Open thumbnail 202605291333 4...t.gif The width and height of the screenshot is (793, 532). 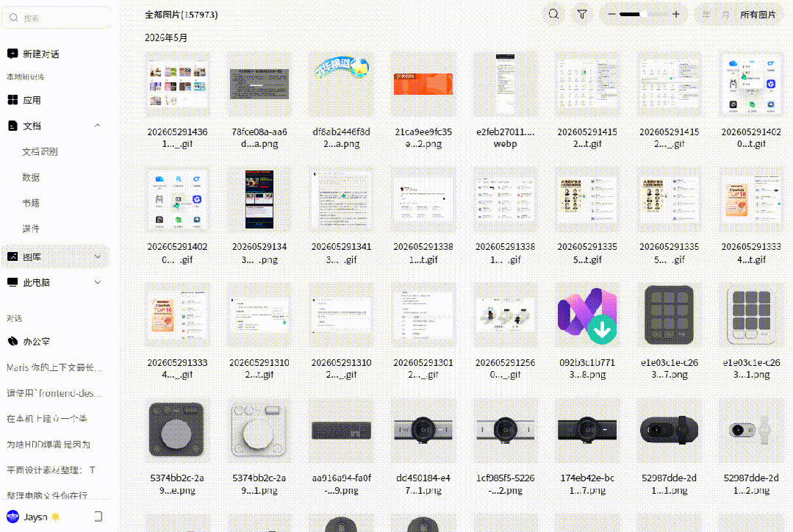[x=751, y=199]
